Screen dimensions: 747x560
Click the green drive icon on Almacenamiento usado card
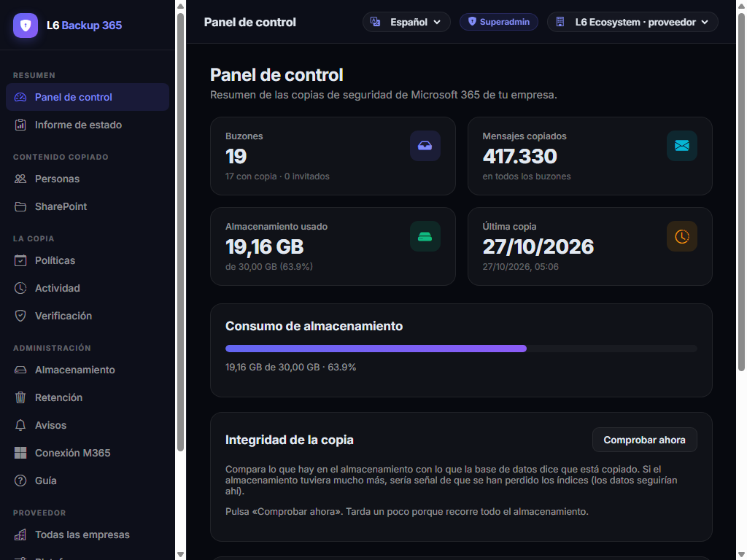(x=425, y=236)
